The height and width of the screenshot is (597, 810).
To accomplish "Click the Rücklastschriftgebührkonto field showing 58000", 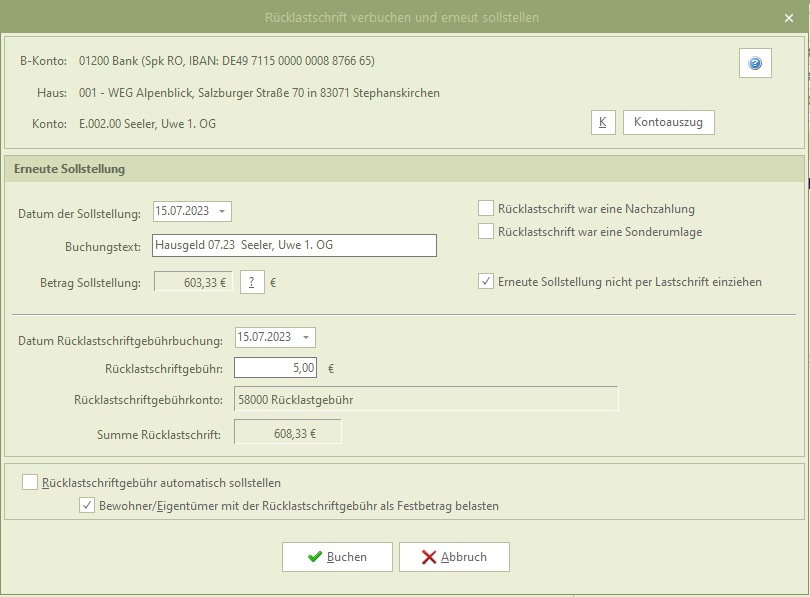I will coord(425,399).
